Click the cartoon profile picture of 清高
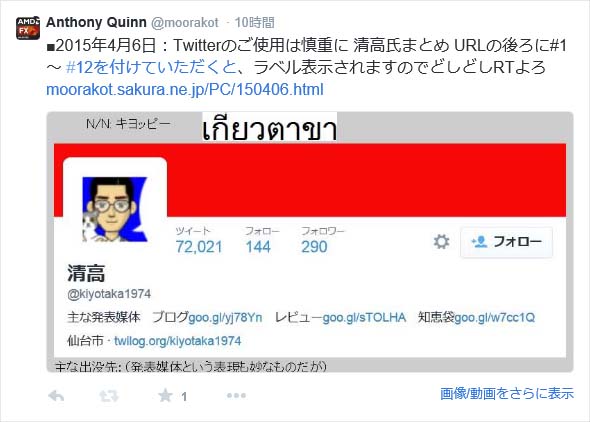 (115, 209)
